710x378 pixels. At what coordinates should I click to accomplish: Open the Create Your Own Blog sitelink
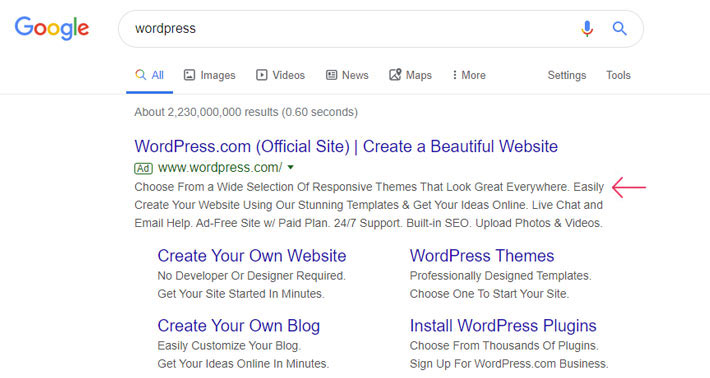239,326
